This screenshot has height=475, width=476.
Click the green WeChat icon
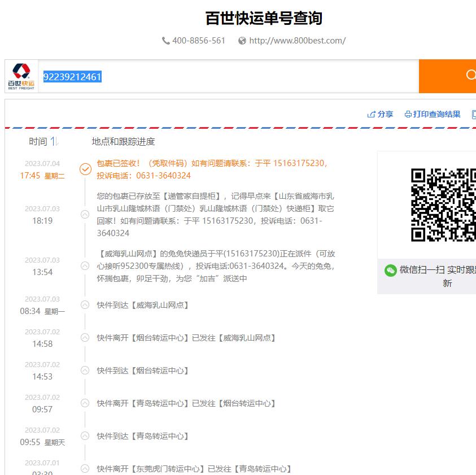[390, 270]
